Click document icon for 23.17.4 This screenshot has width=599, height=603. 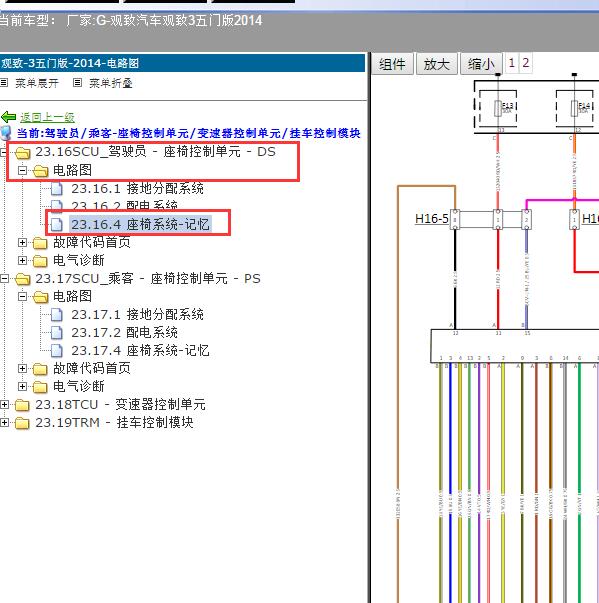tap(57, 351)
